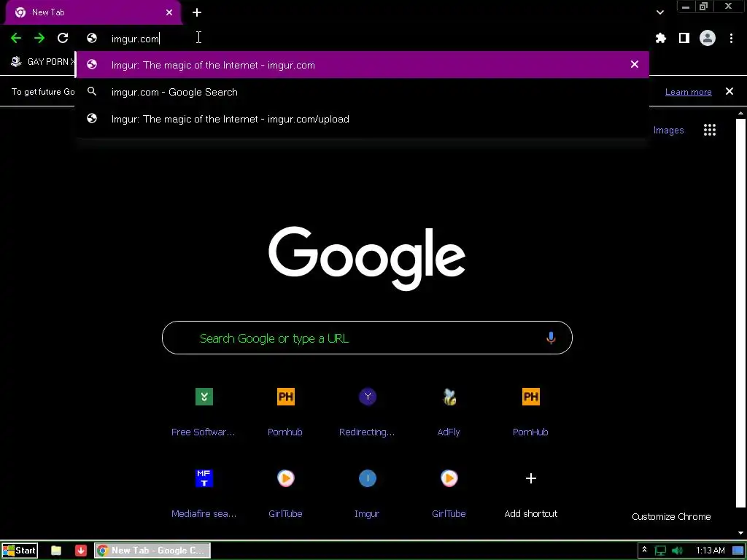Viewport: 747px width, 560px height.
Task: Pick the imgur.com/upload suggestion
Action: tap(363, 119)
